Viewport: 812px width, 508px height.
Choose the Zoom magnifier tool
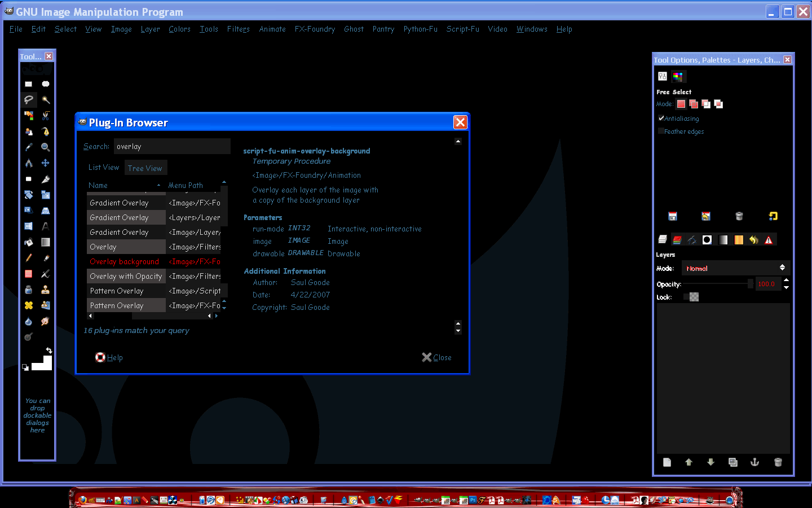tap(46, 147)
